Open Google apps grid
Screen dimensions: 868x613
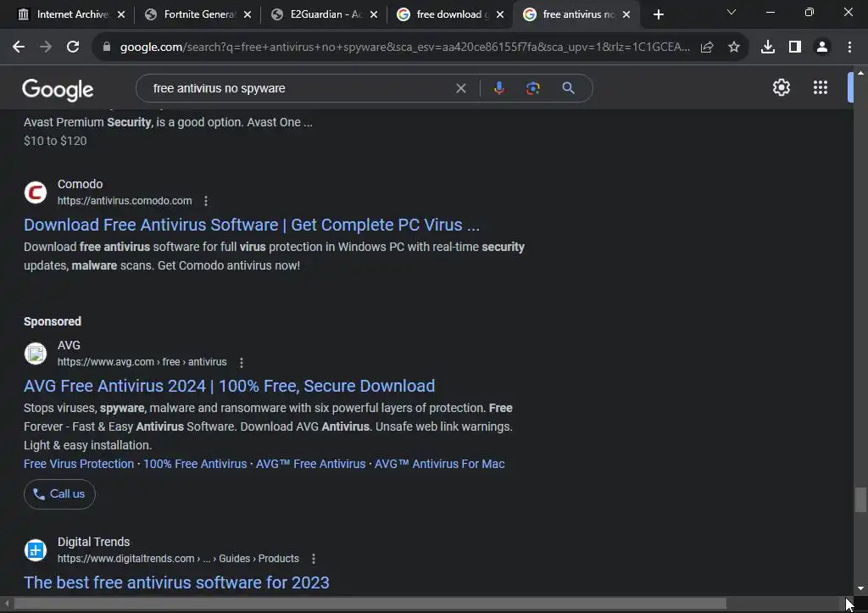tap(821, 87)
